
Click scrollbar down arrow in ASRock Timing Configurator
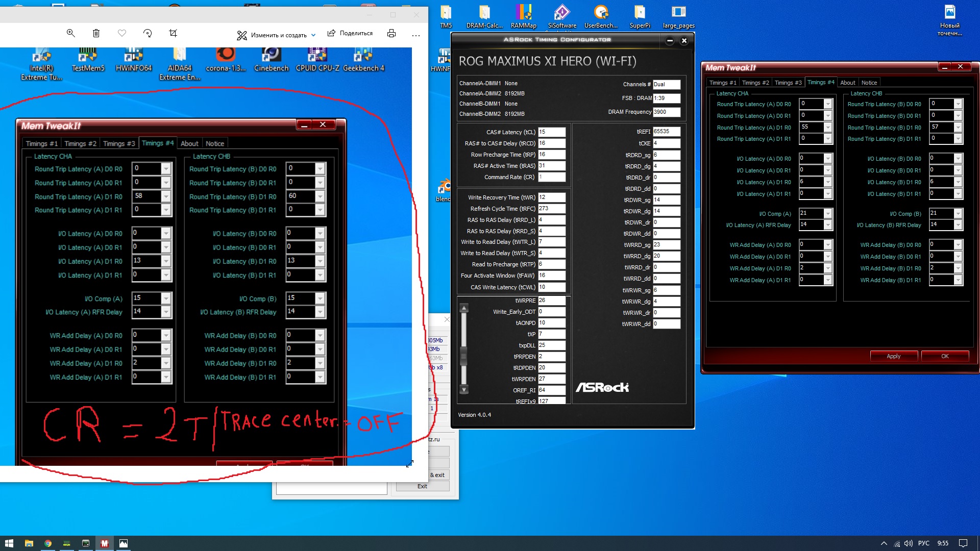tap(464, 390)
